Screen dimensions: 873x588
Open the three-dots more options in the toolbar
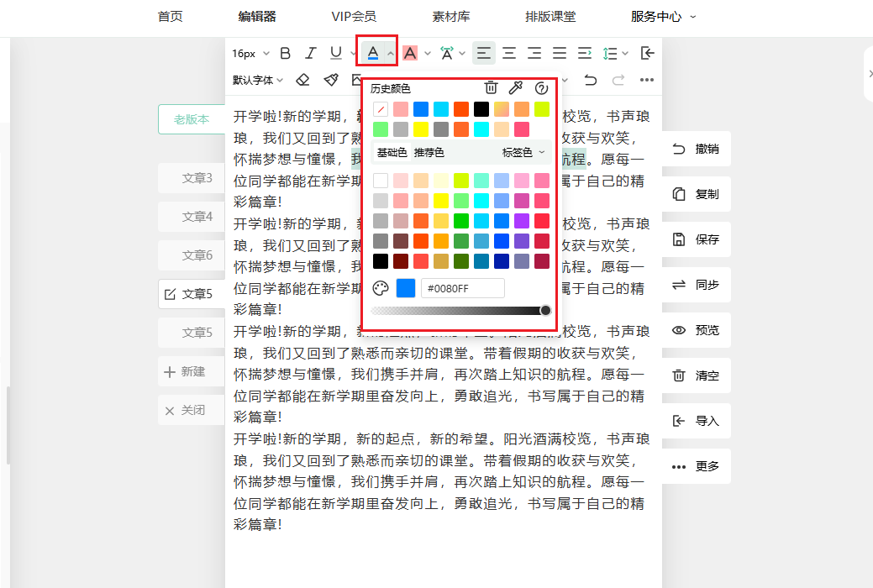[x=646, y=80]
